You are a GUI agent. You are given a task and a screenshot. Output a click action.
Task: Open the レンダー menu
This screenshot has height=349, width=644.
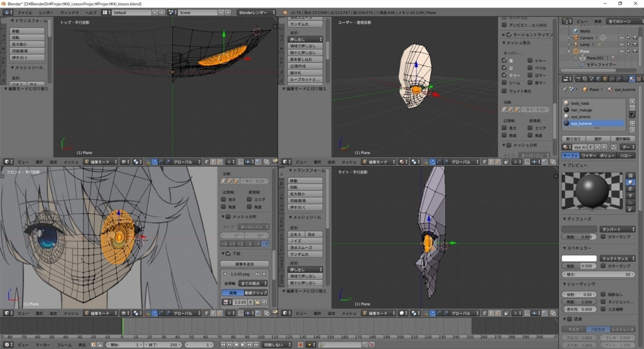[46, 13]
